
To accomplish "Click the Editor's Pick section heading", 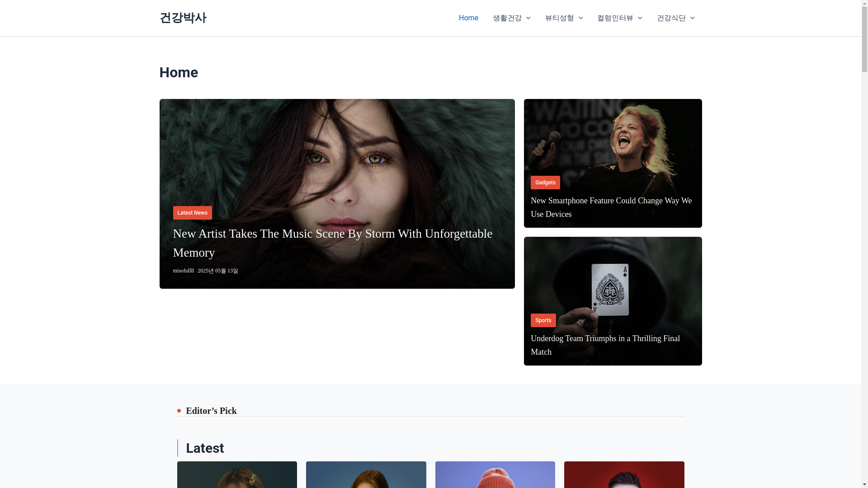I will [211, 411].
